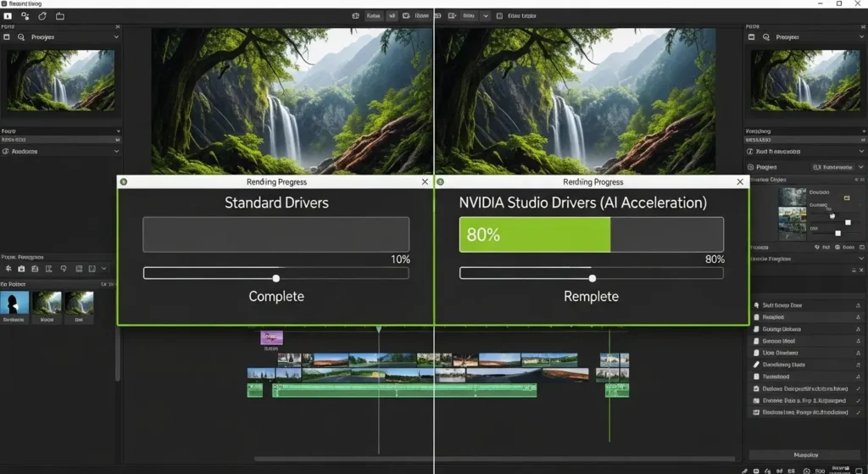Click the monitor icon left of Room
Viewport: 868px width, 474px height.
pos(406,15)
